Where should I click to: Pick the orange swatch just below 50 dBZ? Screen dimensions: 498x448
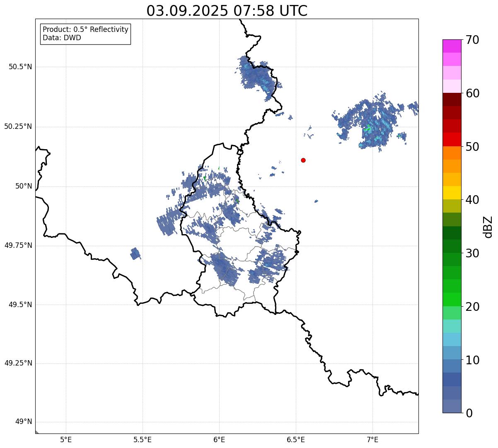click(452, 153)
